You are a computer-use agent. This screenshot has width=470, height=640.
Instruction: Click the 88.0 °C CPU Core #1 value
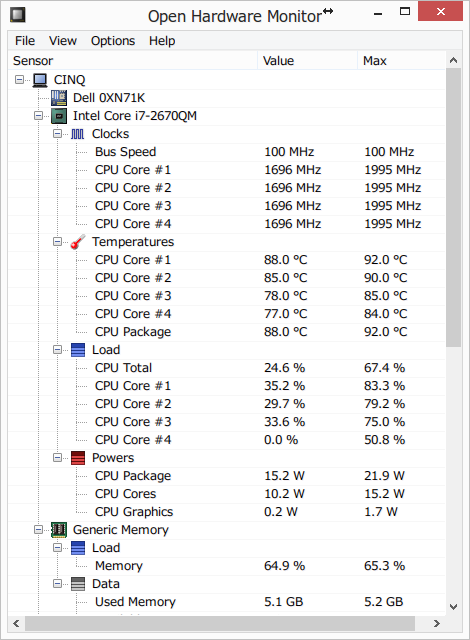pos(286,260)
